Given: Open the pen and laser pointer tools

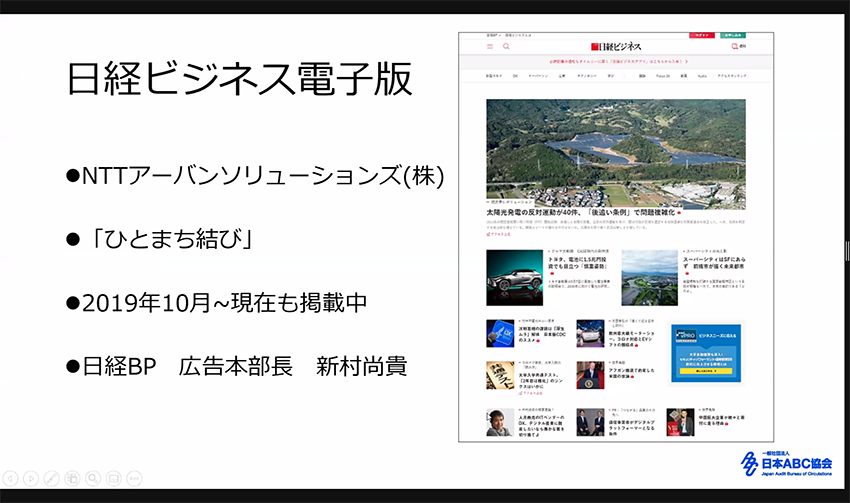Looking at the screenshot, I should (51, 478).
